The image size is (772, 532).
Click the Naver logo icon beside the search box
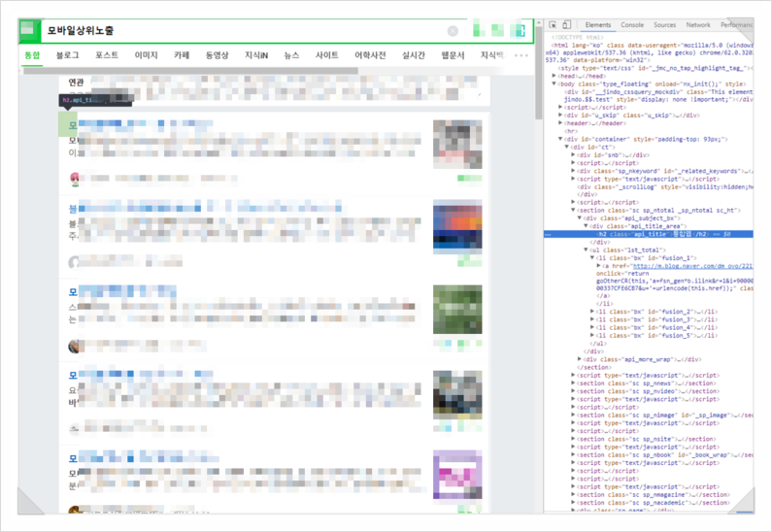tap(29, 31)
